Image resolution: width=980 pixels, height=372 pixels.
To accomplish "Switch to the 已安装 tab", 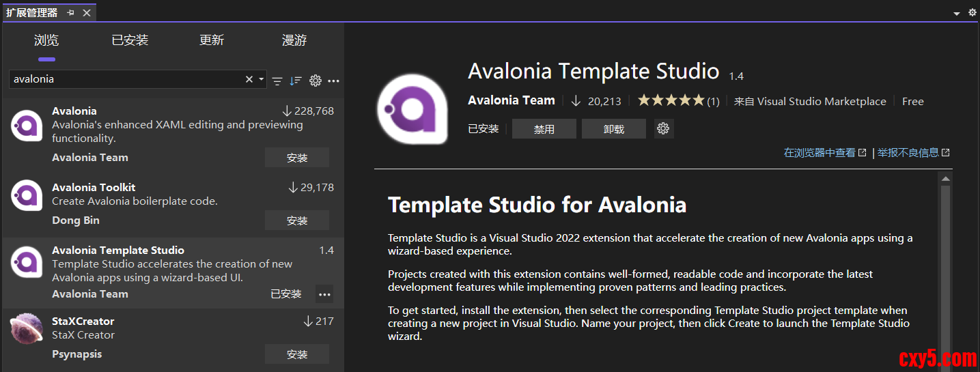I will tap(130, 40).
